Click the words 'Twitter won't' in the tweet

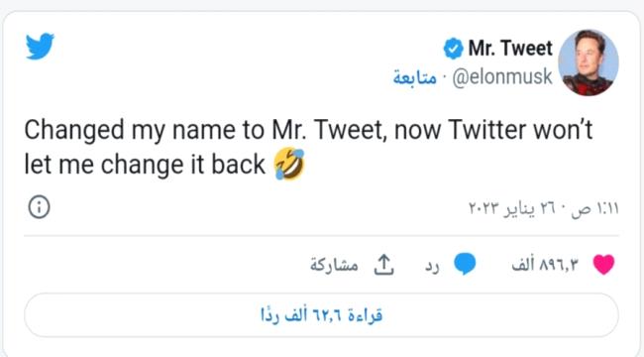pos(520,130)
